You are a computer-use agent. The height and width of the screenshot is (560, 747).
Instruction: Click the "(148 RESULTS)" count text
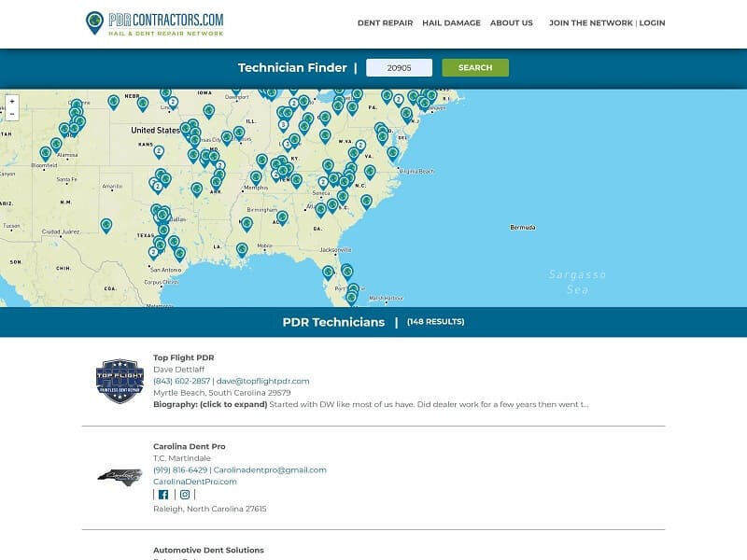pos(435,322)
